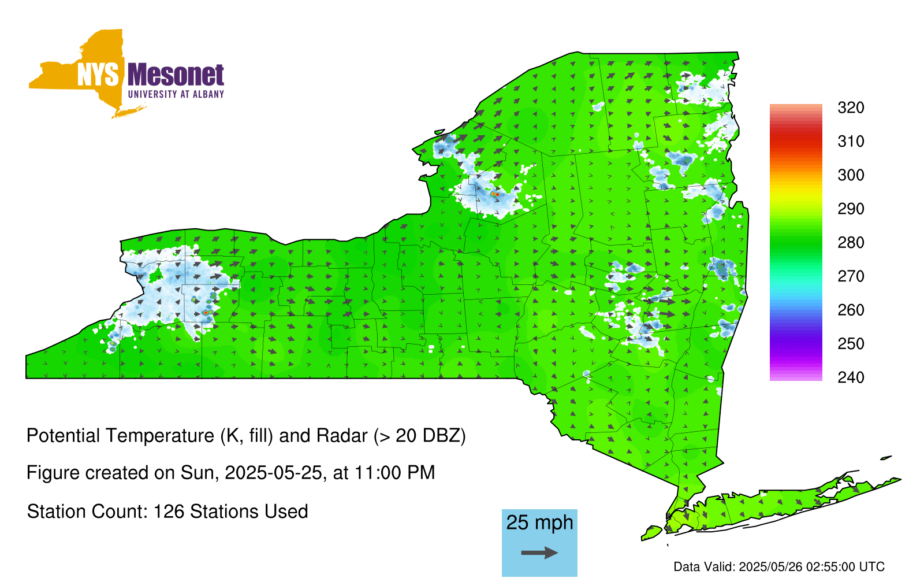Image resolution: width=924 pixels, height=578 pixels.
Task: Click the Data Valid UTC timestamp
Action: click(x=779, y=566)
